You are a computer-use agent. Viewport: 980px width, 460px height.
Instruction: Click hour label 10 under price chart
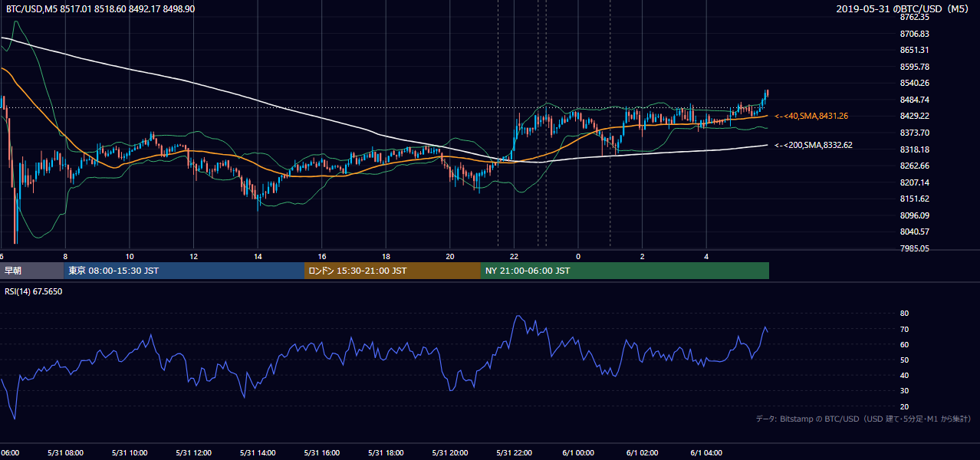click(x=130, y=256)
